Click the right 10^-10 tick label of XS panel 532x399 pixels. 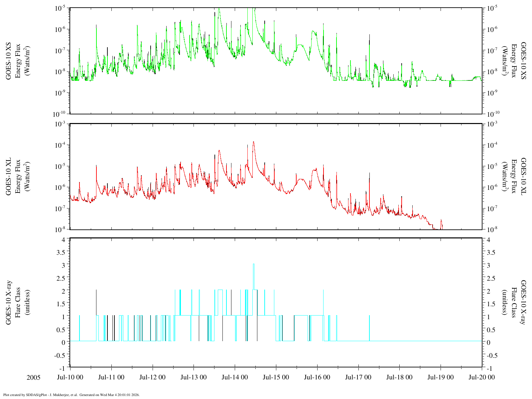point(492,114)
